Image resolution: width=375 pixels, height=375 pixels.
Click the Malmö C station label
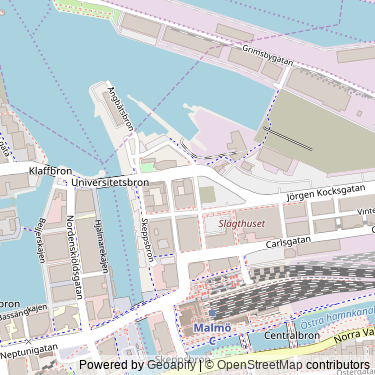click(212, 334)
